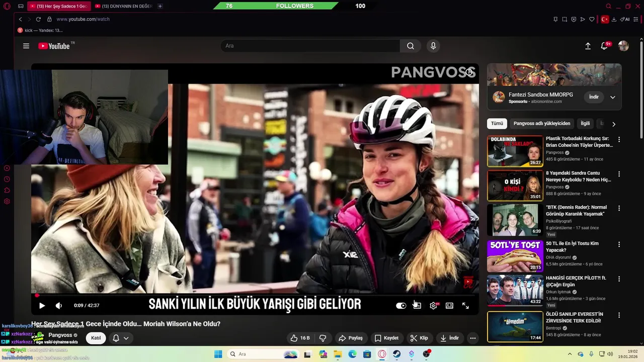Open the Pangvoss channel name under video
Screen dimensions: 644x362
(x=60, y=335)
